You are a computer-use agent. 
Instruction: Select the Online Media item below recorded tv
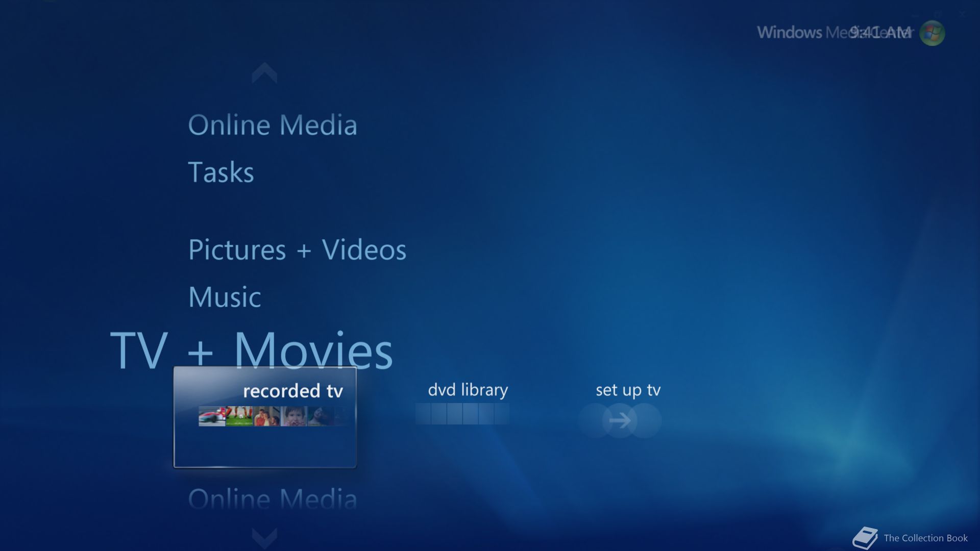pyautogui.click(x=273, y=498)
